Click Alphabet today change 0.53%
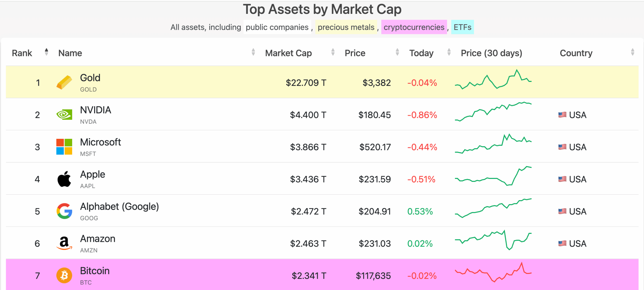The image size is (644, 290). (x=420, y=211)
